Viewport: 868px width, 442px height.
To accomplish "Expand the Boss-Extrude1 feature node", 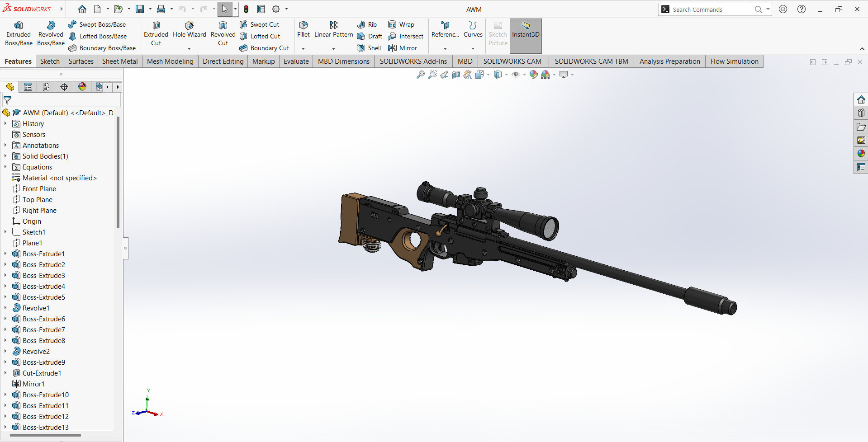I will 5,254.
